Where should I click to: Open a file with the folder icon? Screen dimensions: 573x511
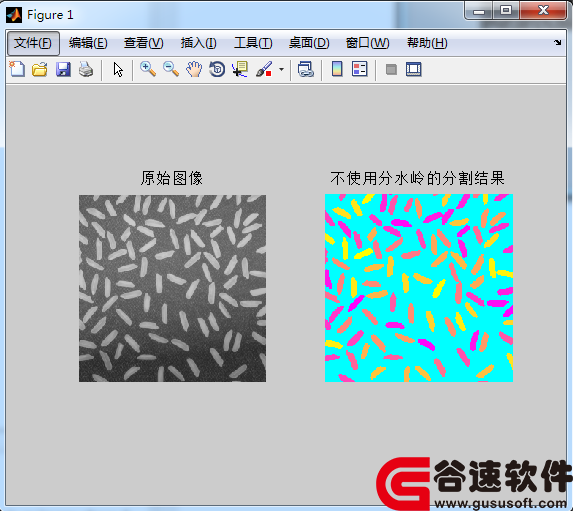click(x=39, y=69)
